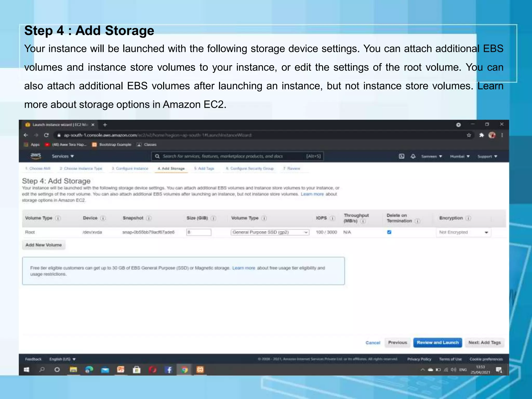Viewport: 532px width, 399px height.
Task: Go to step 6. Configure Security Group
Action: tap(250, 168)
